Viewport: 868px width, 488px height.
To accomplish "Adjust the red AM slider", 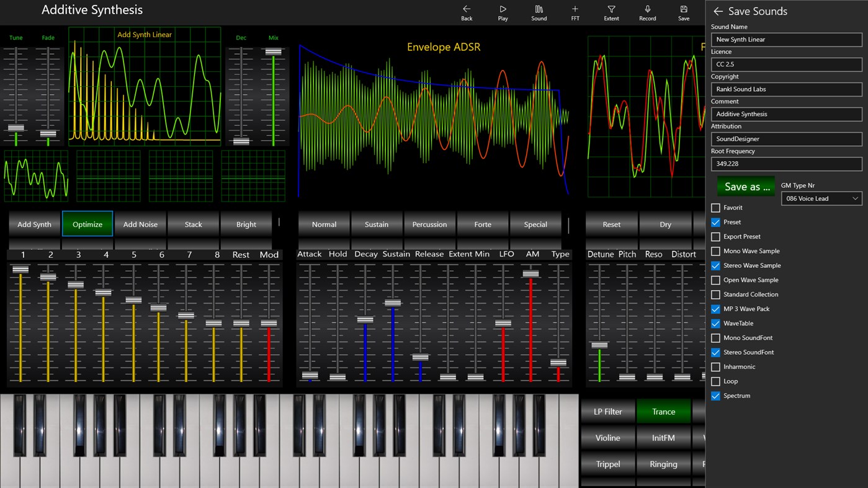I will click(530, 273).
